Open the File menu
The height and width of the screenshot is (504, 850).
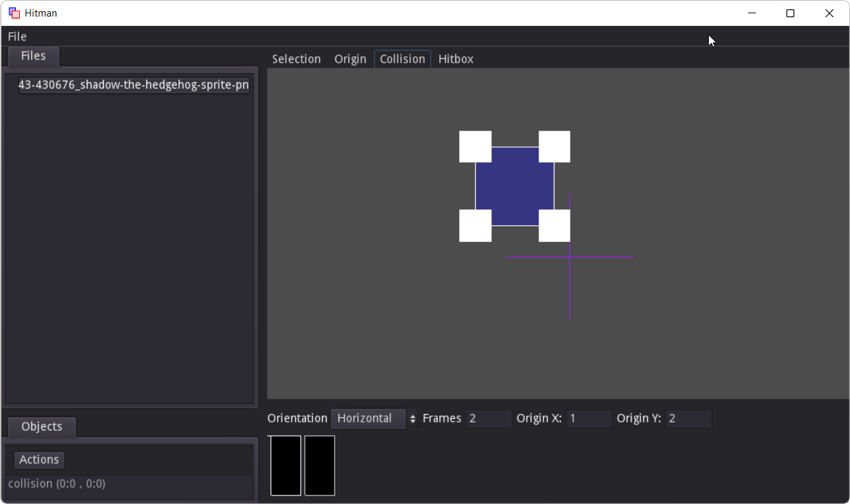click(x=17, y=36)
